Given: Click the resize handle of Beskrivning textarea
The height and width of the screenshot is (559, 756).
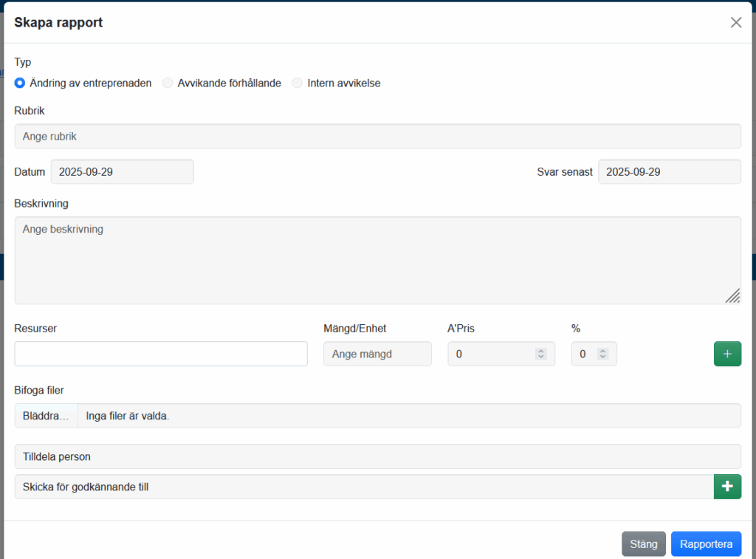Looking at the screenshot, I should [732, 296].
